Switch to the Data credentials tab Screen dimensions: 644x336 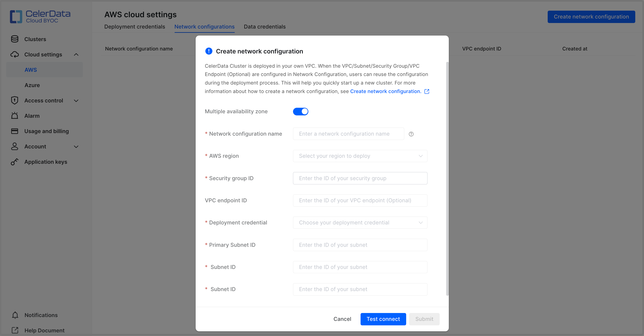coord(264,27)
